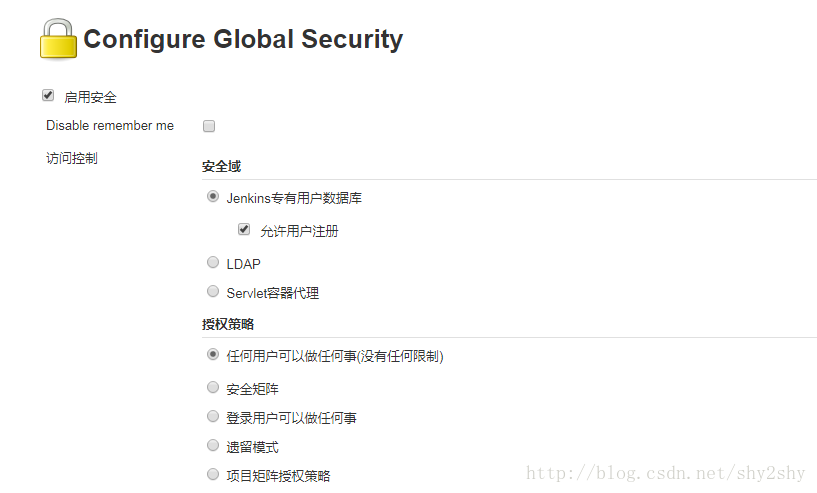817x493 pixels.
Task: Uncheck the 允许用户注册 checkbox
Action: pyautogui.click(x=244, y=229)
